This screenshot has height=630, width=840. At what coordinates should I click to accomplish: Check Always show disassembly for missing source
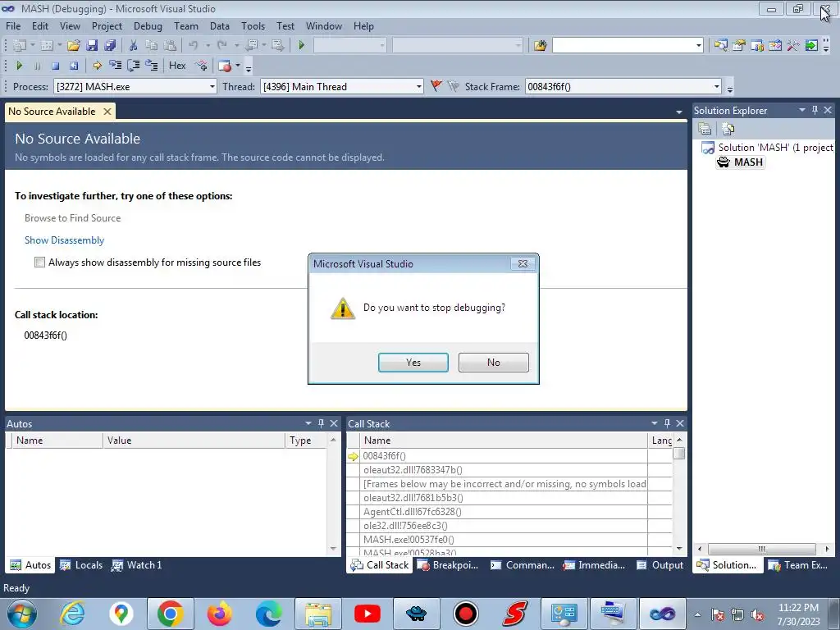pos(39,262)
